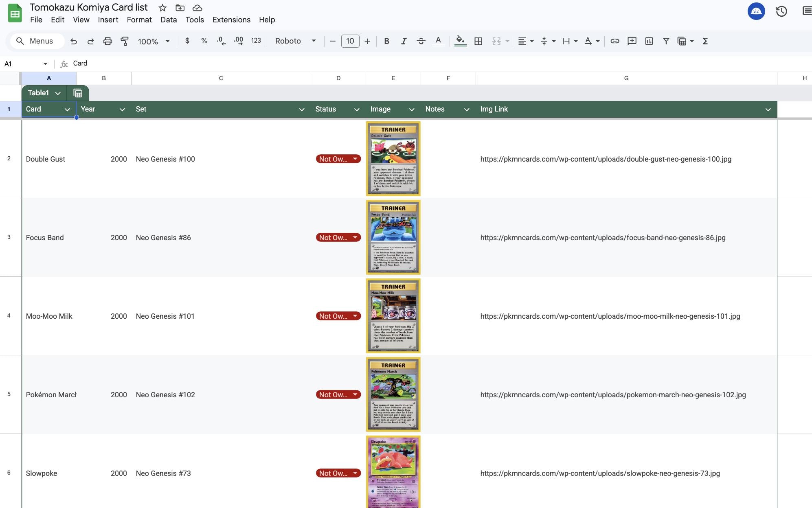Change status dropdown for Slowpoke
Viewport: 812px width, 508px height.
click(x=338, y=473)
